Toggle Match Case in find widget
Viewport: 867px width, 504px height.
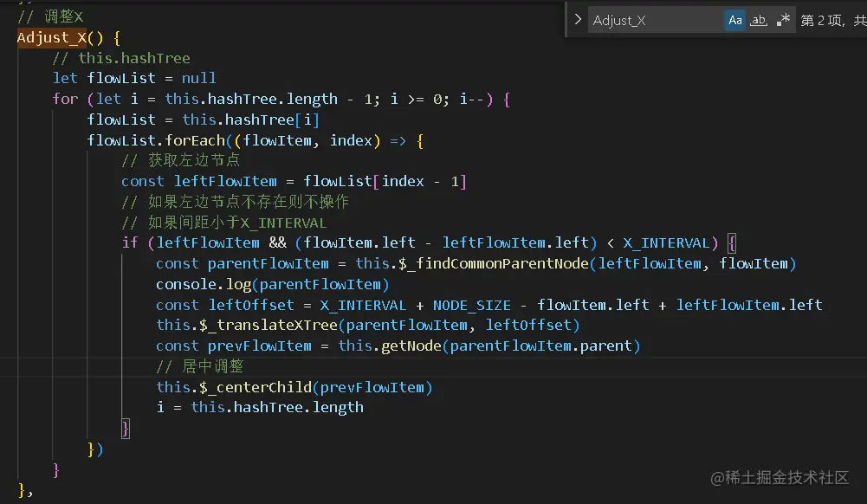734,21
